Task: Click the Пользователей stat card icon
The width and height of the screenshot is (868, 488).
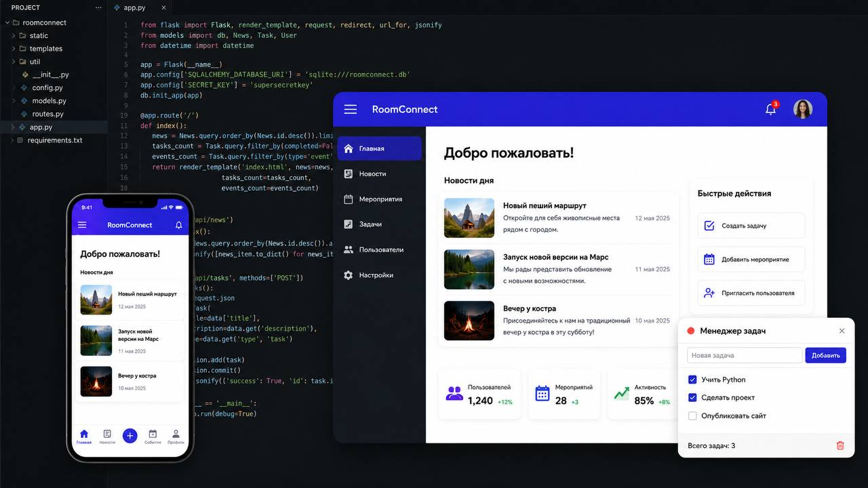Action: pyautogui.click(x=454, y=393)
